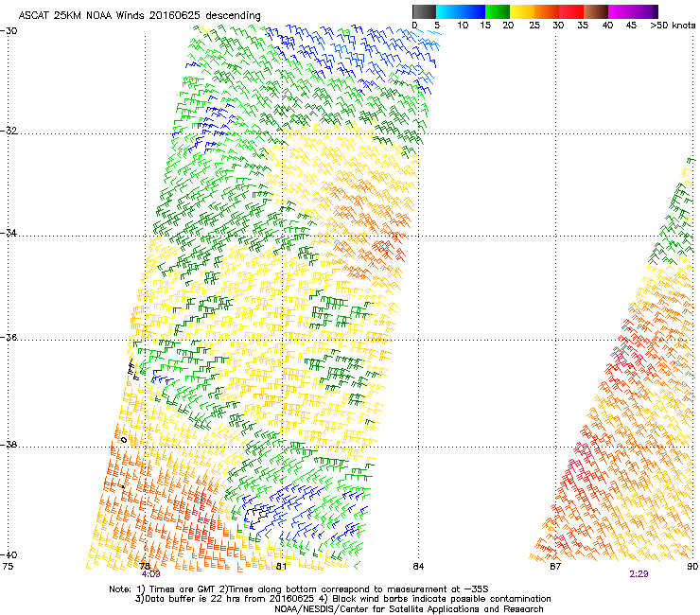Click the green 15-20 knots legend swatch
Image resolution: width=700 pixels, height=615 pixels.
pos(498,11)
